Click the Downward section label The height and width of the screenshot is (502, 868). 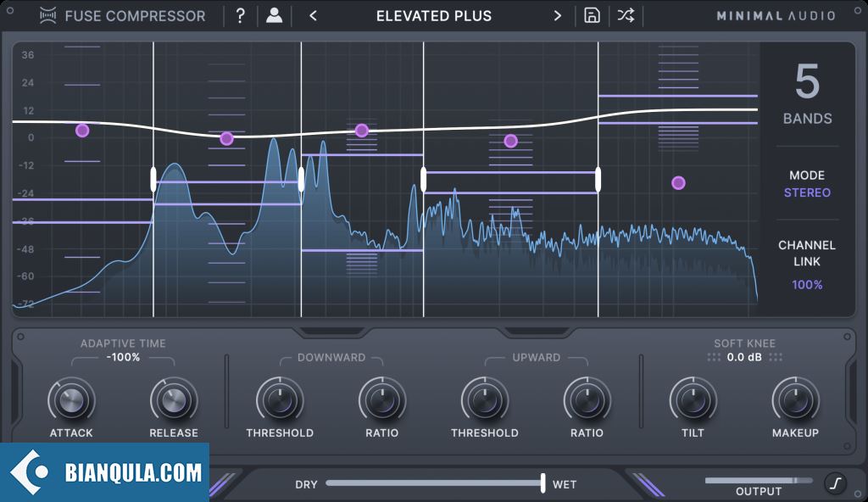tap(331, 357)
